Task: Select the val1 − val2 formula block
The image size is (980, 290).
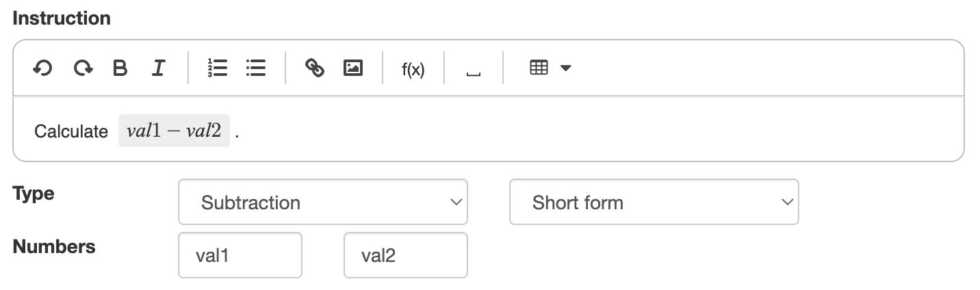Action: pyautogui.click(x=174, y=131)
